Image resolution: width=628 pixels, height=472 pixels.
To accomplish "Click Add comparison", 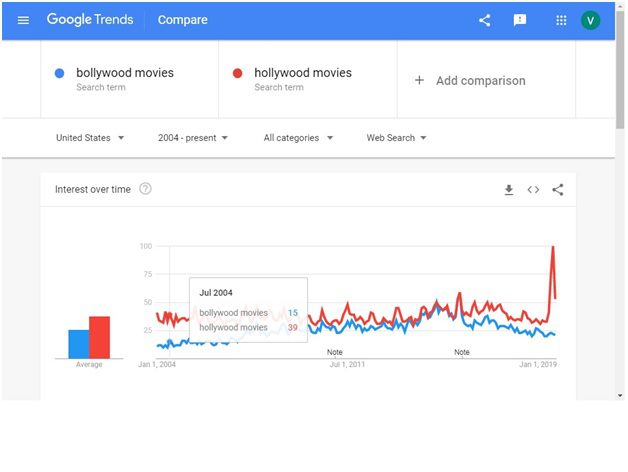I will click(x=481, y=81).
